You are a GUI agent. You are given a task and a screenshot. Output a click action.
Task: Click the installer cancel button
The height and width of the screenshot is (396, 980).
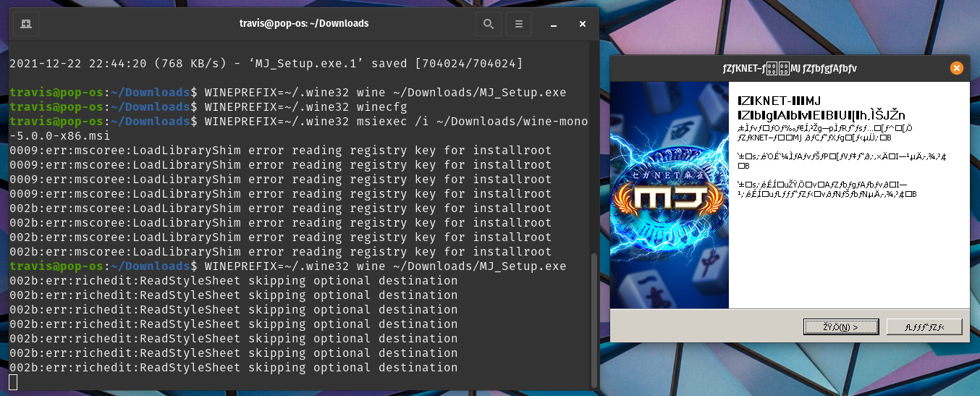924,327
